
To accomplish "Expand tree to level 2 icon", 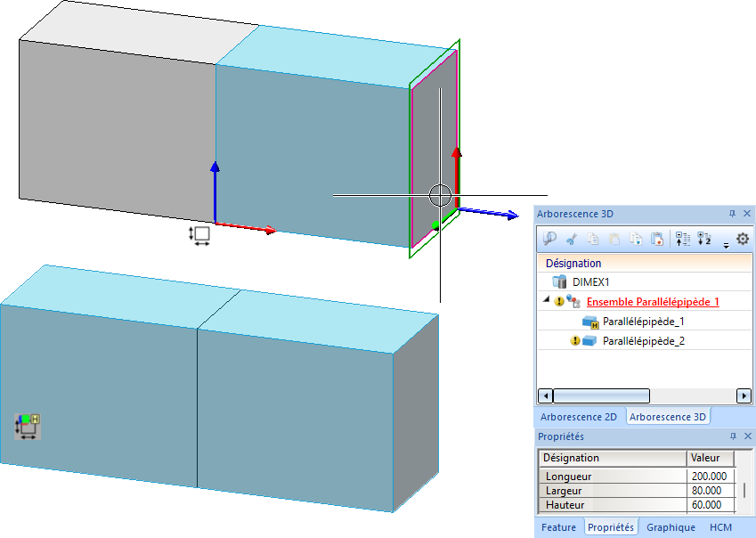I will (x=704, y=239).
